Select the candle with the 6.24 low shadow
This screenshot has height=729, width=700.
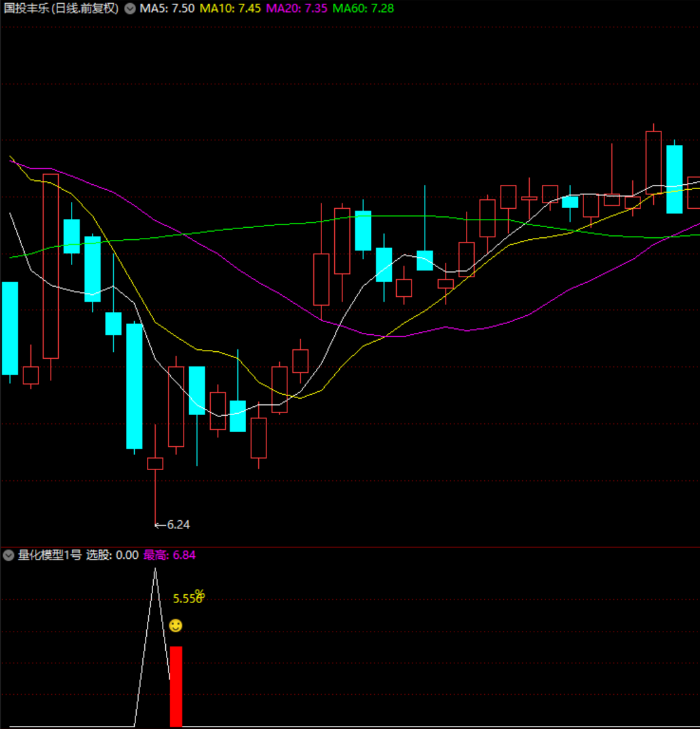(x=155, y=464)
